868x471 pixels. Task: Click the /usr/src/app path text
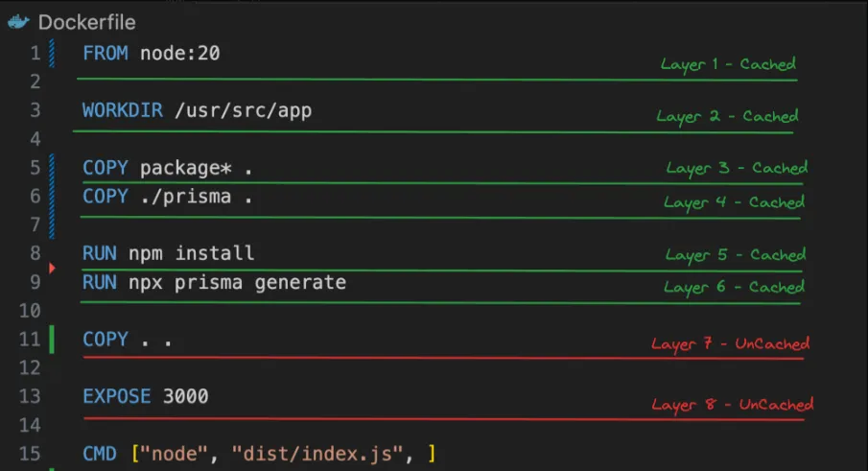pyautogui.click(x=243, y=111)
